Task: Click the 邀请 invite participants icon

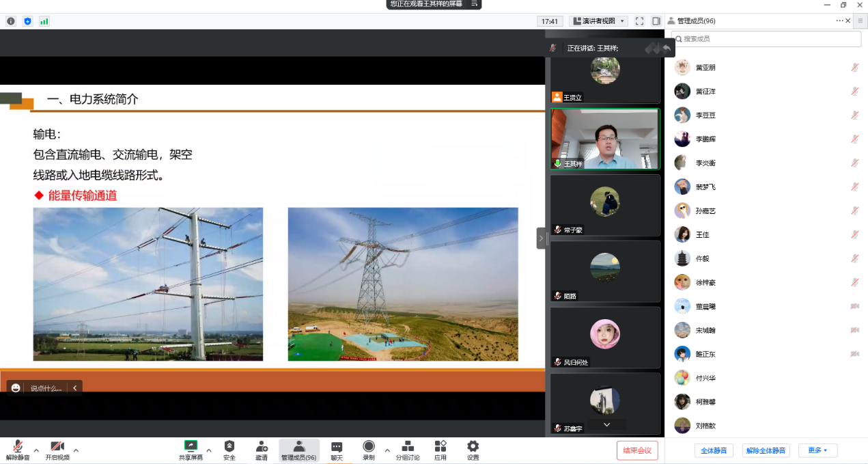Action: [x=262, y=446]
